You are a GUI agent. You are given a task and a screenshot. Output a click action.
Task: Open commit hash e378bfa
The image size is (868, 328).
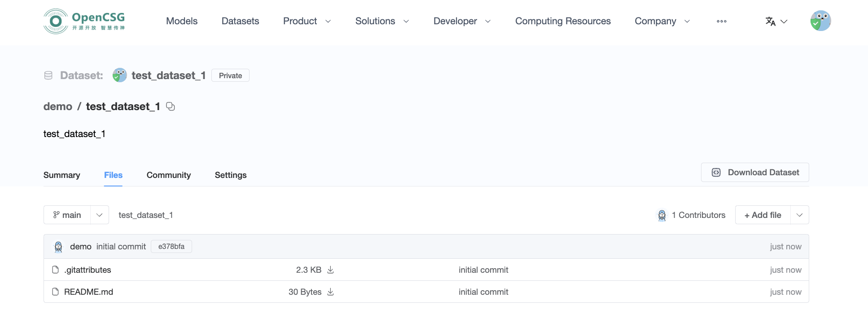point(171,247)
